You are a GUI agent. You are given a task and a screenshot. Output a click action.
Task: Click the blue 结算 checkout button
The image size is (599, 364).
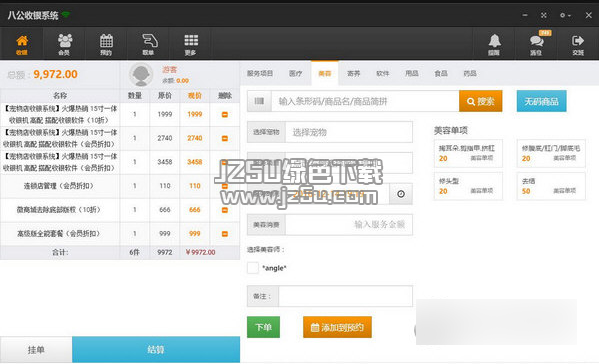click(x=156, y=349)
